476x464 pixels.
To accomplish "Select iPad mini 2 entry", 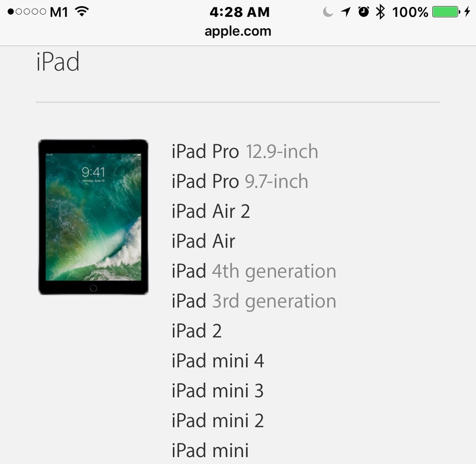I will tap(218, 421).
